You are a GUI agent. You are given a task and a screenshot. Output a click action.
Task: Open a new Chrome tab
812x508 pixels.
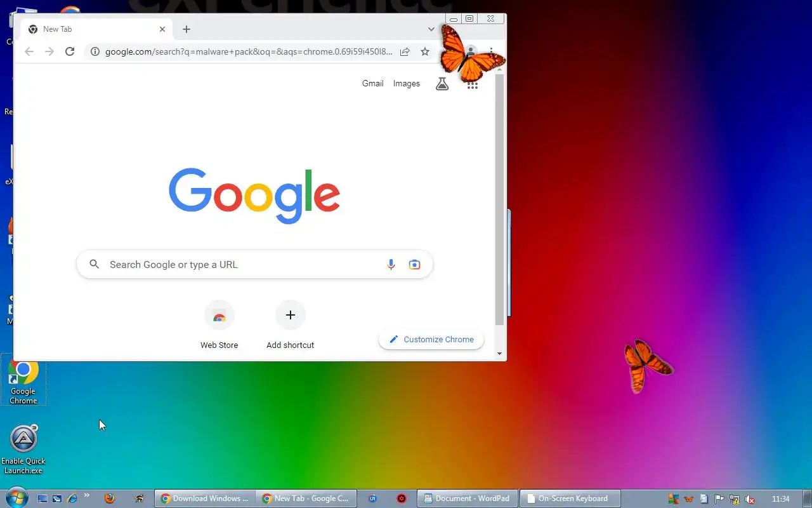(x=187, y=29)
